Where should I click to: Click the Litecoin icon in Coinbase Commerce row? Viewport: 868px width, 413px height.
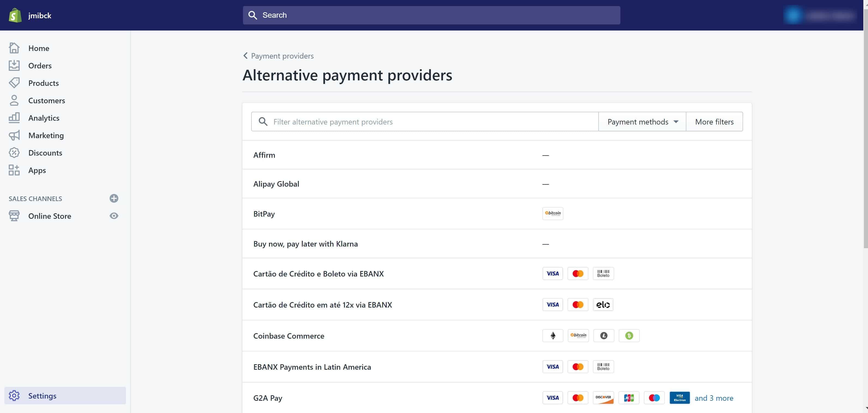[604, 336]
